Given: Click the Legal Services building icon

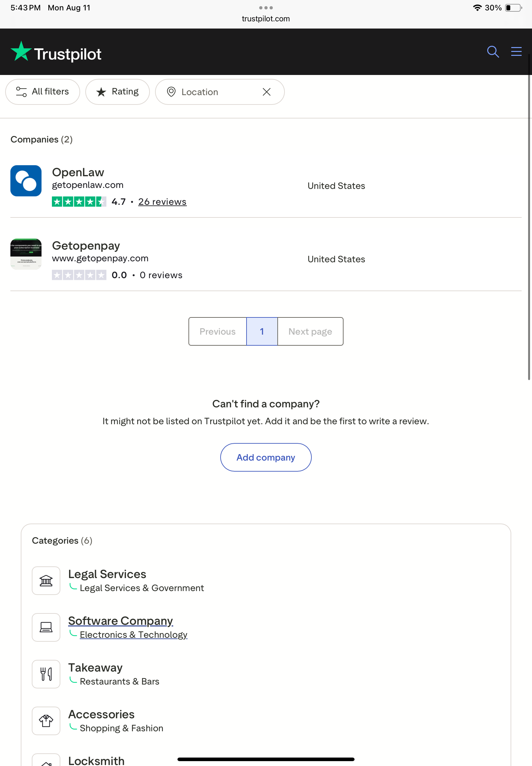Looking at the screenshot, I should (x=46, y=581).
